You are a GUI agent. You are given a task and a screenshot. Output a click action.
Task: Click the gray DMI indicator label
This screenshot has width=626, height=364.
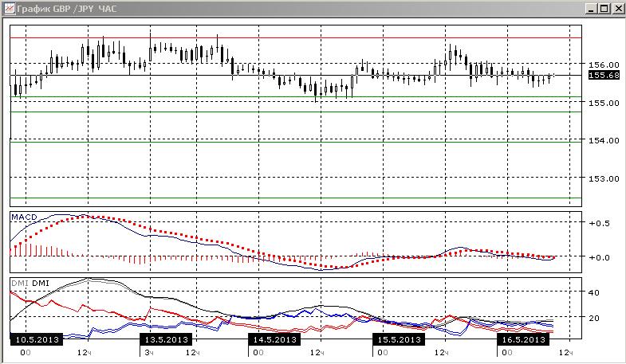pyautogui.click(x=20, y=283)
